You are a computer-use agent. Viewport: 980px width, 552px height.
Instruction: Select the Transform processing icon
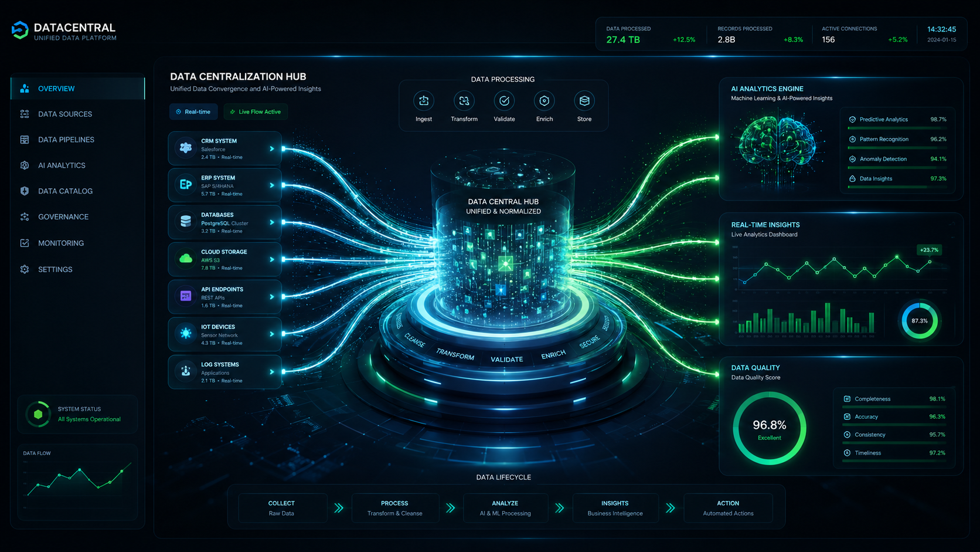tap(464, 101)
